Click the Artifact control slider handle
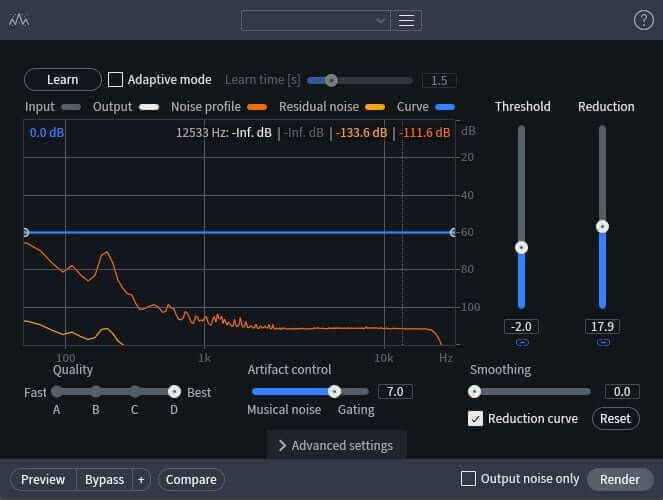This screenshot has width=663, height=500. pos(334,392)
